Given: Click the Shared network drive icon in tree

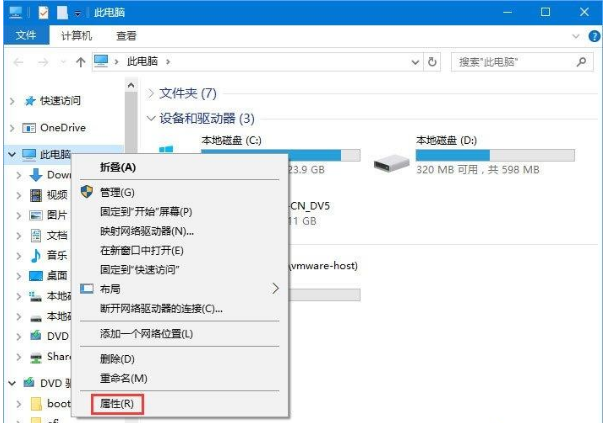Looking at the screenshot, I should coord(36,356).
